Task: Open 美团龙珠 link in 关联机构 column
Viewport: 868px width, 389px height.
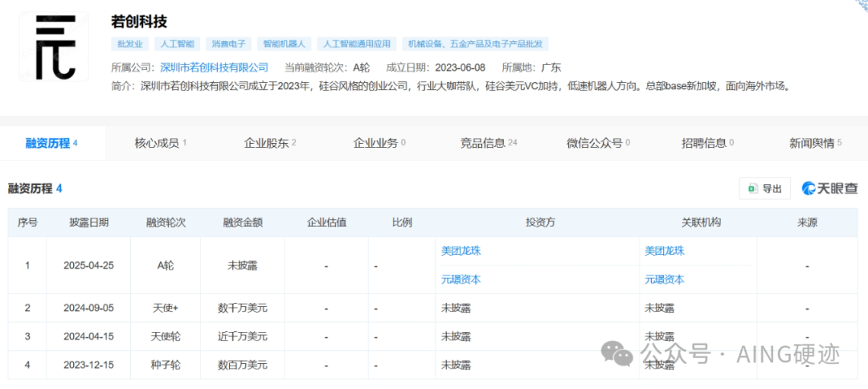Action: [665, 251]
